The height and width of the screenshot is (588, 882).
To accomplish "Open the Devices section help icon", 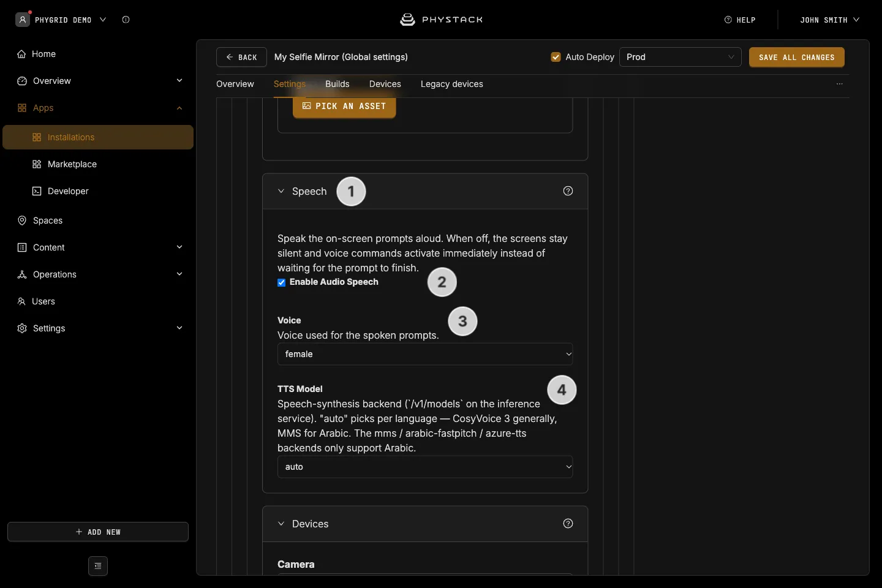I will click(568, 524).
